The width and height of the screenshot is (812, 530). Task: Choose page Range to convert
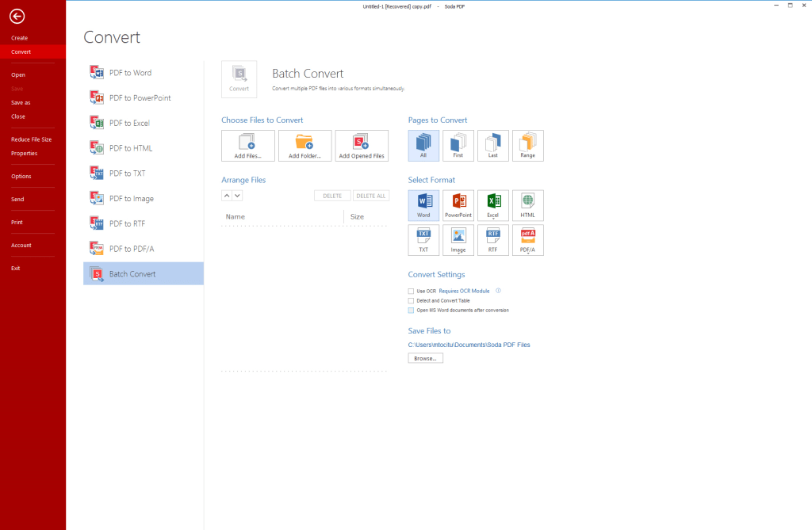pyautogui.click(x=527, y=146)
